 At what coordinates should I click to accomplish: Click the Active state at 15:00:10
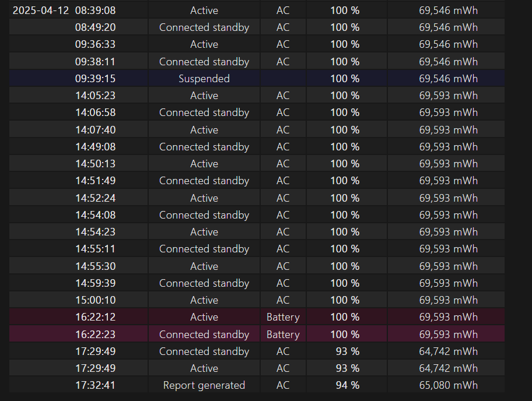(x=204, y=300)
